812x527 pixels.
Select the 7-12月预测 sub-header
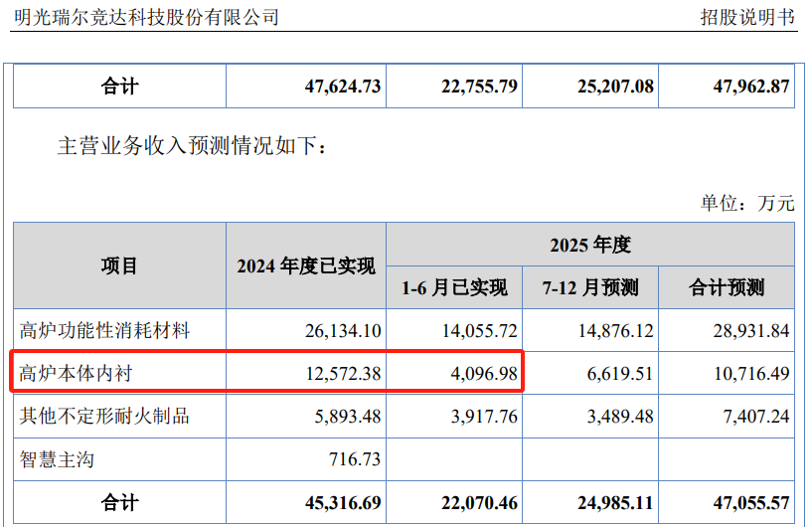pyautogui.click(x=590, y=288)
